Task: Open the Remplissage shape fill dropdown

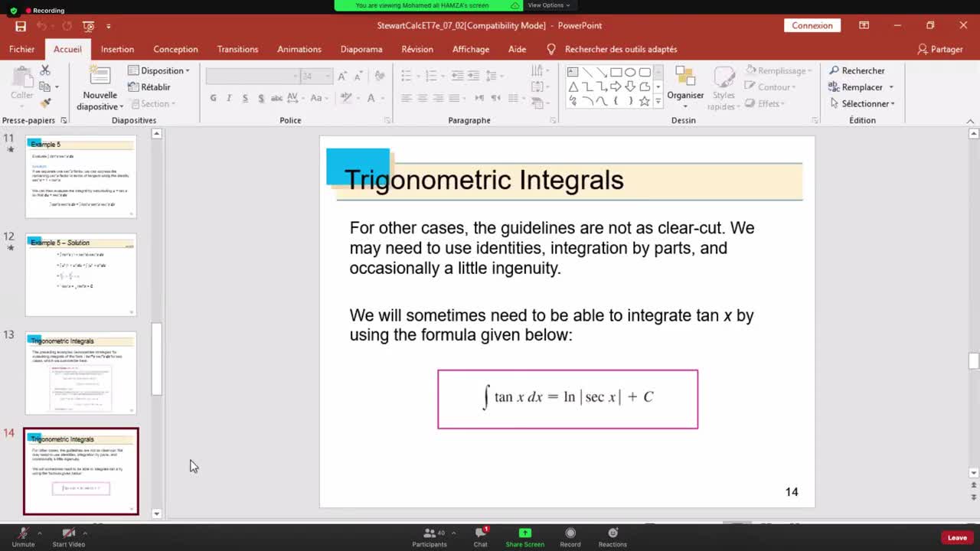Action: coord(778,70)
